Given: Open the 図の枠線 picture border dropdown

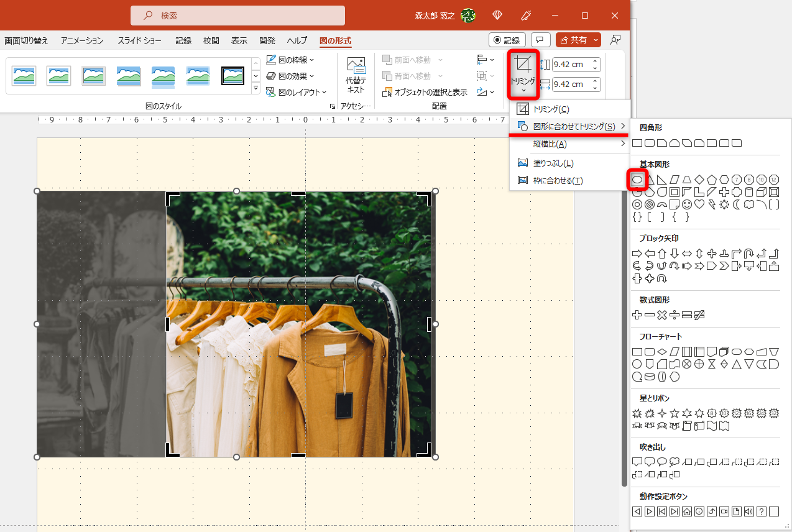Looking at the screenshot, I should click(290, 59).
